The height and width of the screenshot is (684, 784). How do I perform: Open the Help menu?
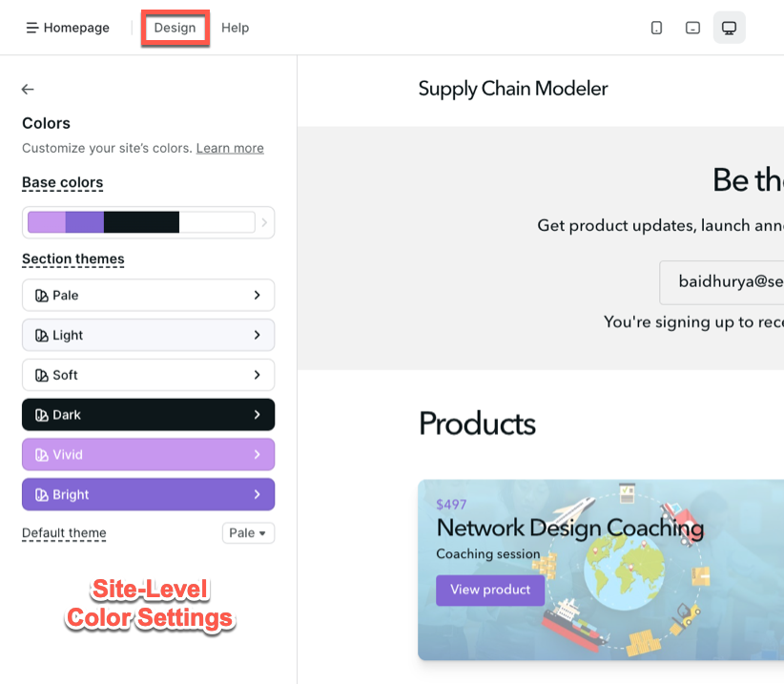tap(235, 28)
